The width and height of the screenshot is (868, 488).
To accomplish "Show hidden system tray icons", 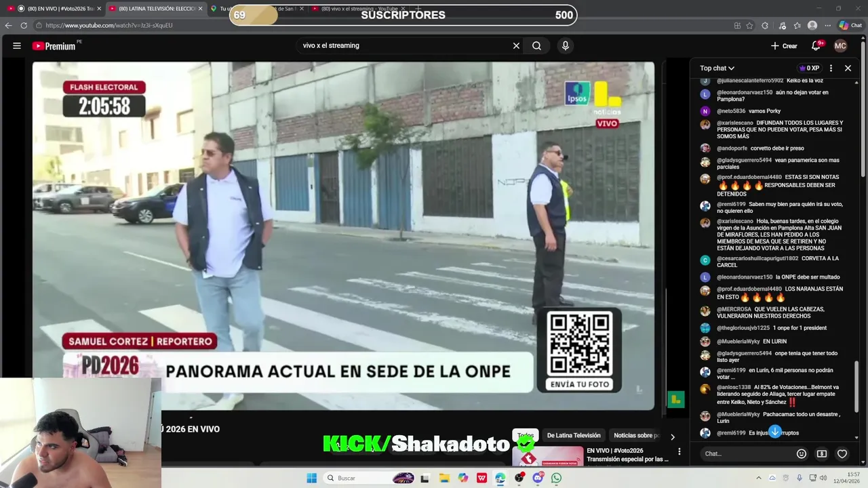I will coord(759,478).
